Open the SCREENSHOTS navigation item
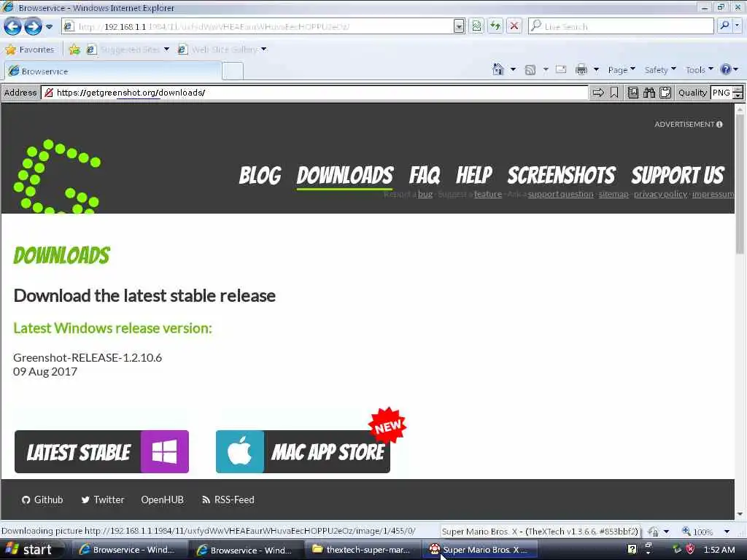This screenshot has height=560, width=747. (x=561, y=175)
